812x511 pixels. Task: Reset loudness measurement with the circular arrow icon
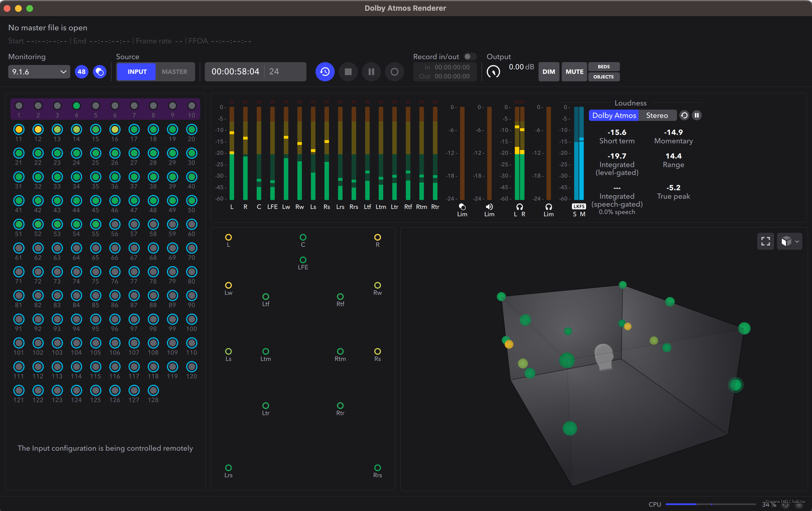point(684,115)
